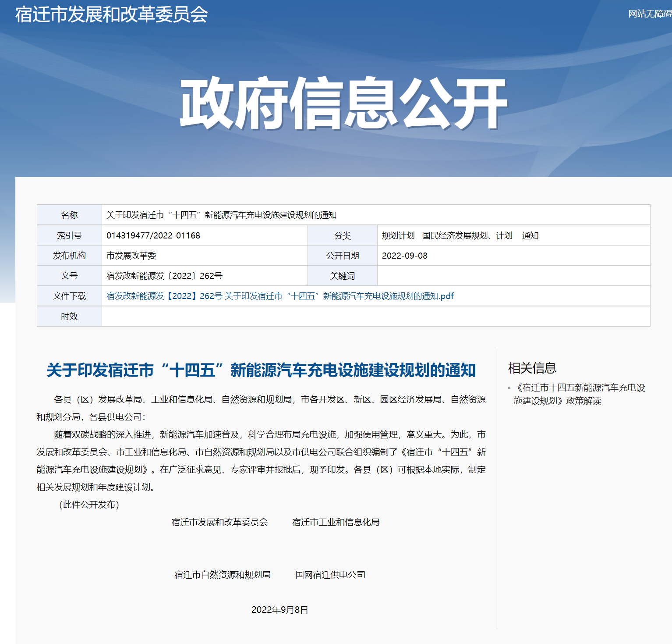This screenshot has width=672, height=644.
Task: Click the 2022年9月8日 date at article bottom
Action: click(280, 610)
